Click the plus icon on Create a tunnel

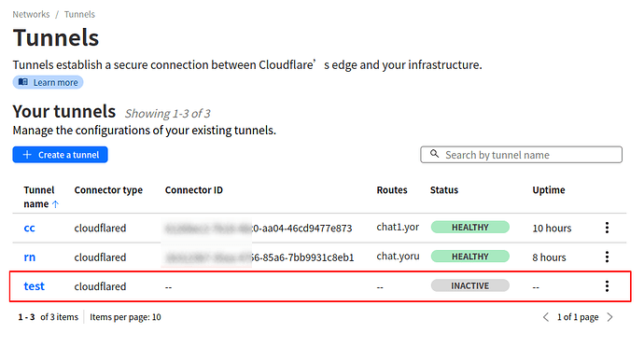(27, 155)
